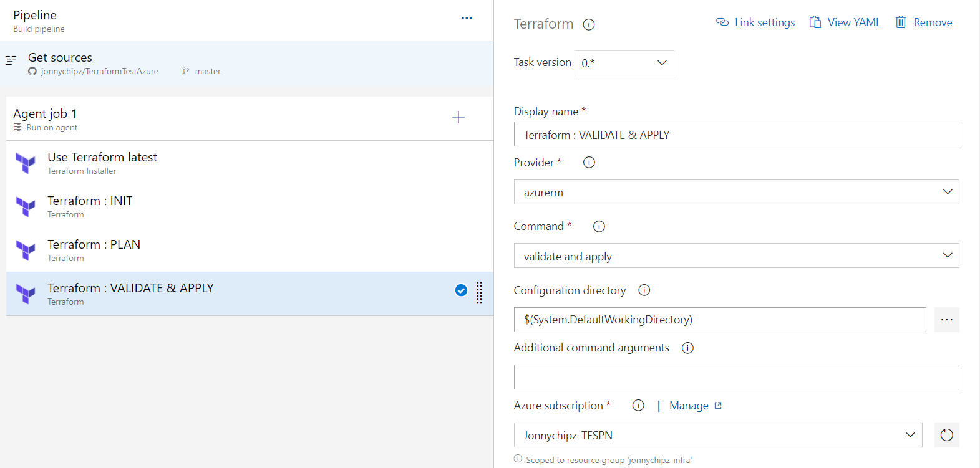Click the info icon next to Terraform title

[588, 25]
